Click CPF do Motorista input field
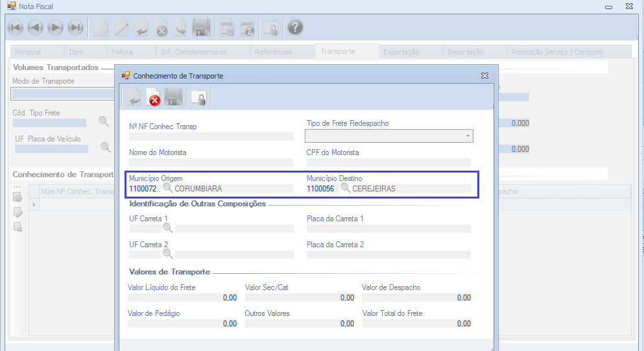Image resolution: width=644 pixels, height=351 pixels. pyautogui.click(x=389, y=162)
